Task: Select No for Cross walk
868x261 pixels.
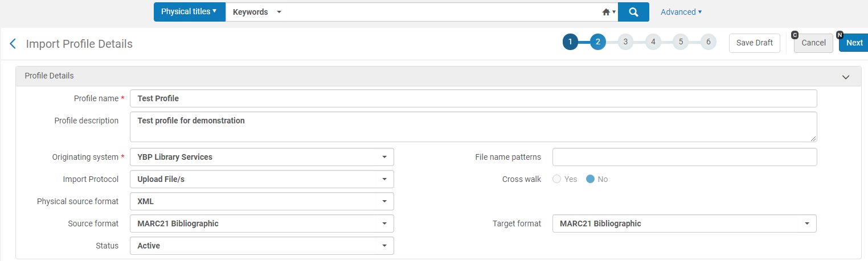Action: click(591, 179)
